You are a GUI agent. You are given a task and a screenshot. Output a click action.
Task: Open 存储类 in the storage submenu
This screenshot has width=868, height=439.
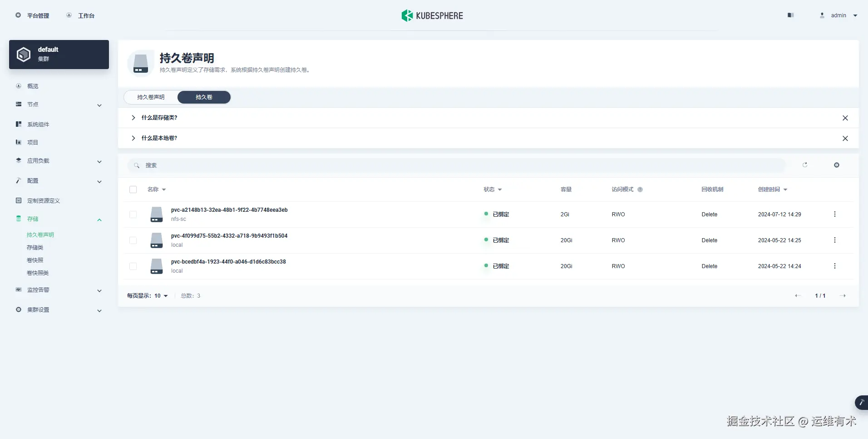[x=35, y=248]
